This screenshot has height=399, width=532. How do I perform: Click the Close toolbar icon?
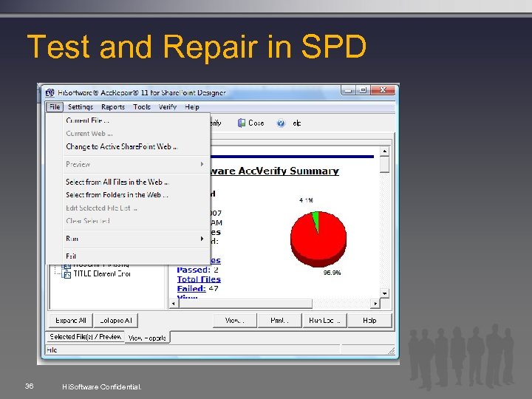tap(241, 123)
